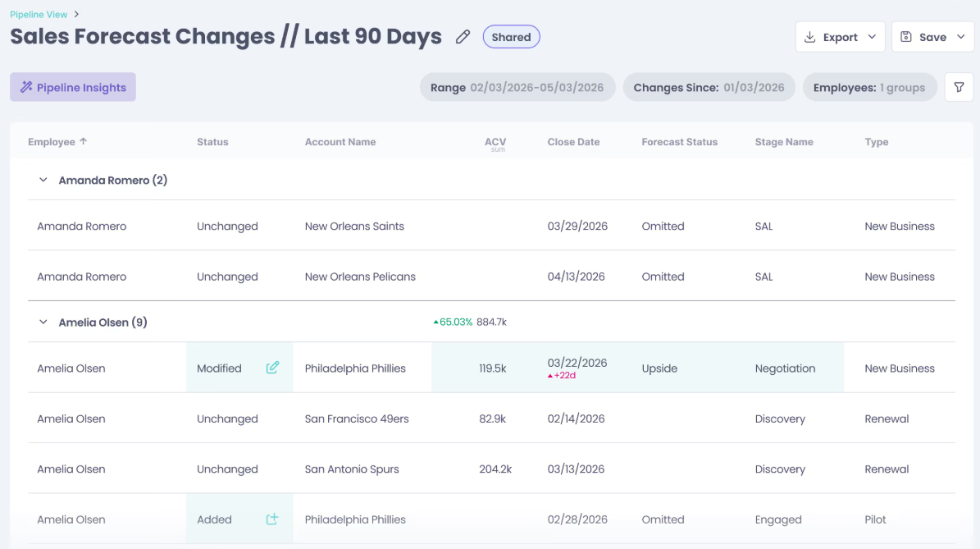Screen dimensions: 980x549
Task: Click the pencil icon beside the report title
Action: (463, 37)
